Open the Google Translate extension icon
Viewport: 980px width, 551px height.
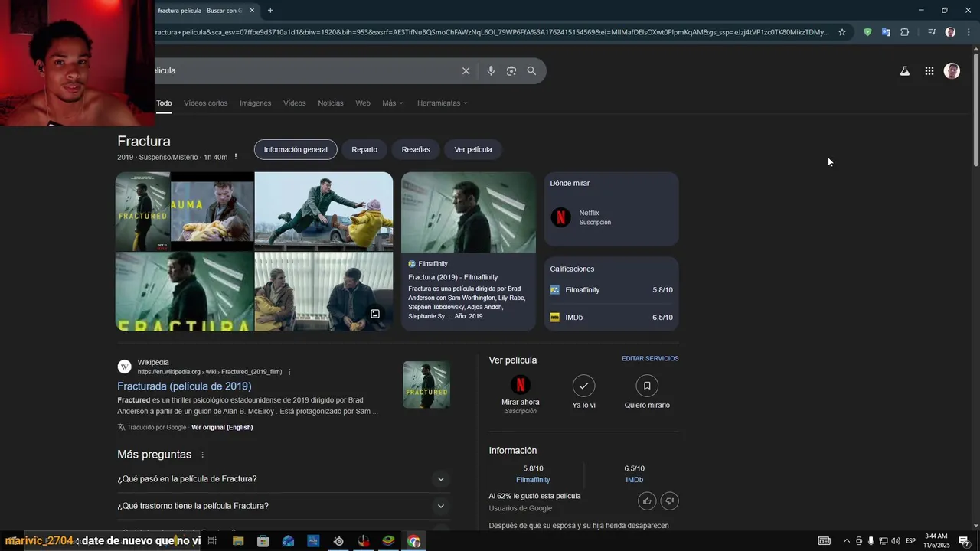886,32
